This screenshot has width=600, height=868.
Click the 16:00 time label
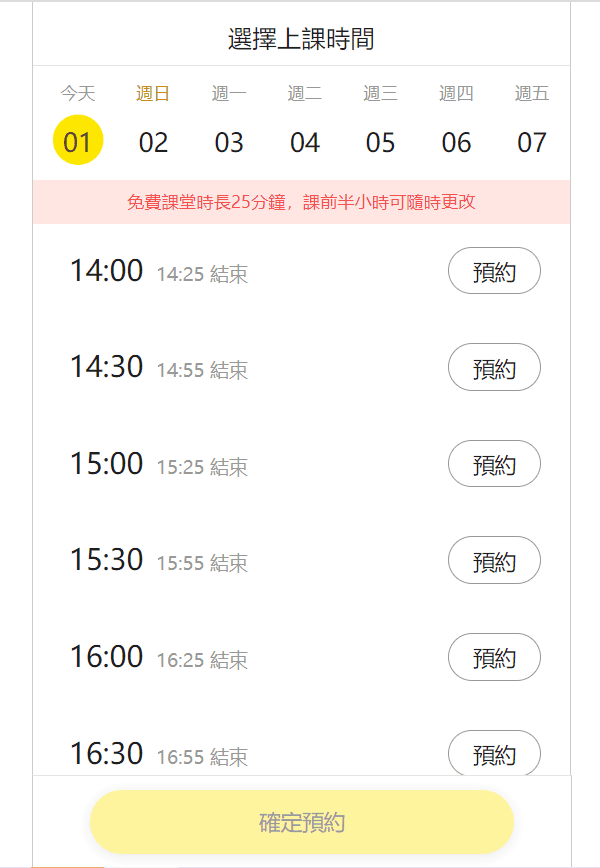tap(106, 657)
